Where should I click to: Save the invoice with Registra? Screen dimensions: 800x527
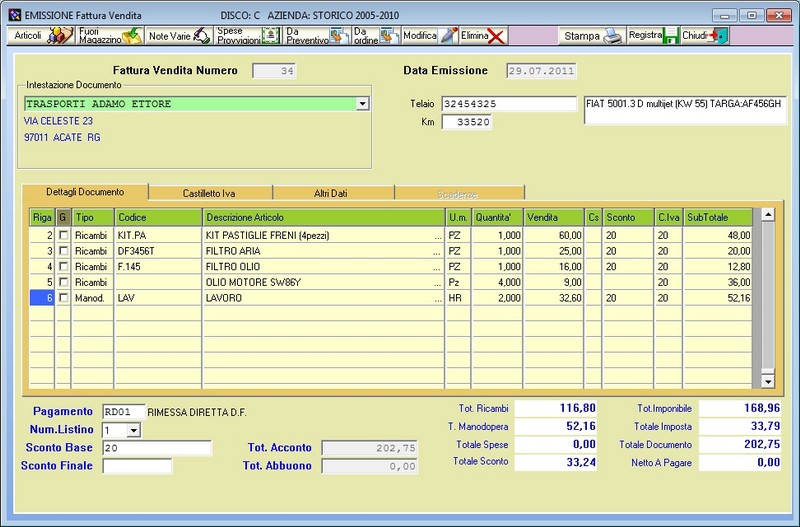653,36
